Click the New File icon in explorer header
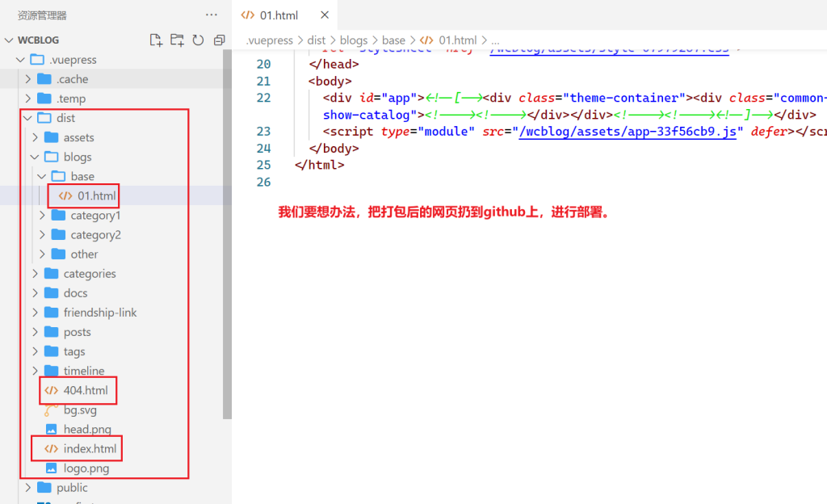This screenshot has height=504, width=827. click(156, 40)
